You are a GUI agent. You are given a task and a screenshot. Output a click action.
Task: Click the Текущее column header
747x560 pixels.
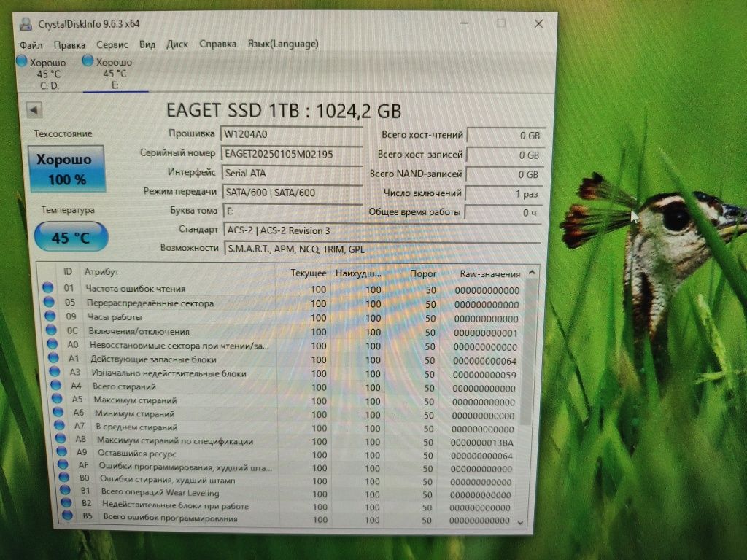pos(309,273)
